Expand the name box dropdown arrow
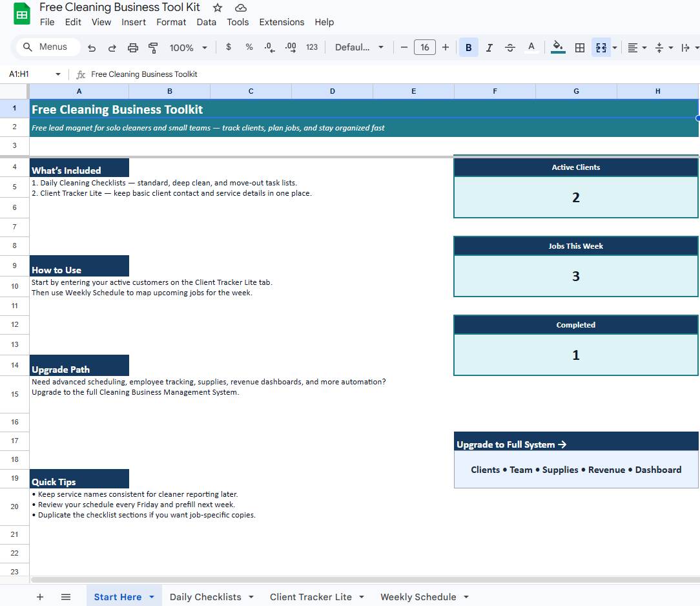 [x=57, y=74]
